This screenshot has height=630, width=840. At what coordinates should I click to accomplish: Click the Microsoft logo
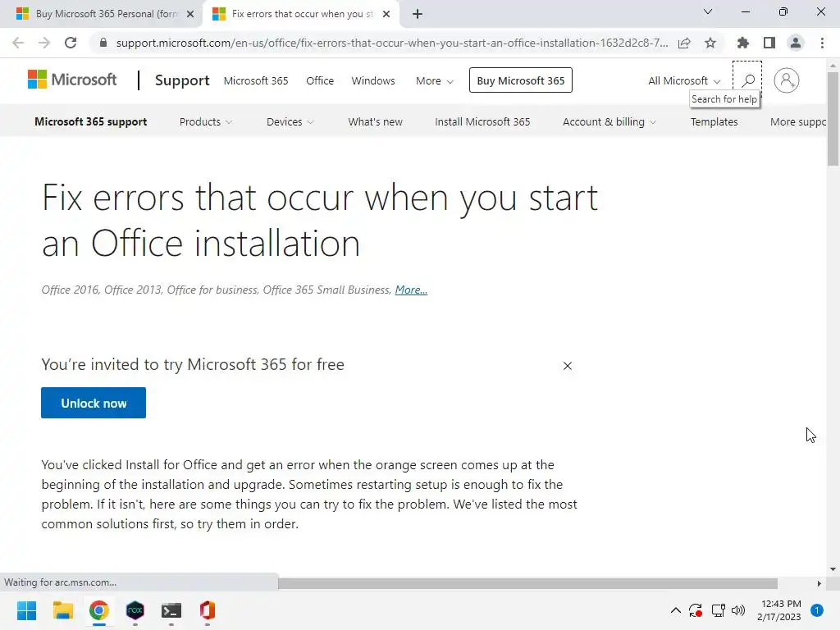pos(72,80)
